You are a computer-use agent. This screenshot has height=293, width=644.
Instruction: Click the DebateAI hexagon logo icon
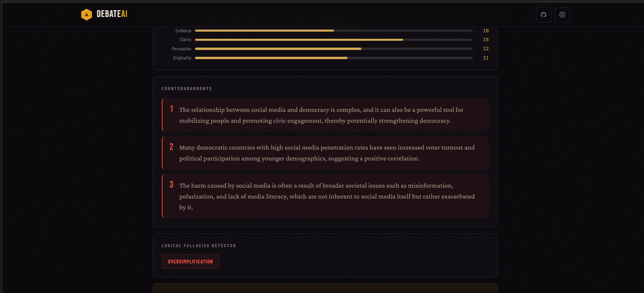87,15
